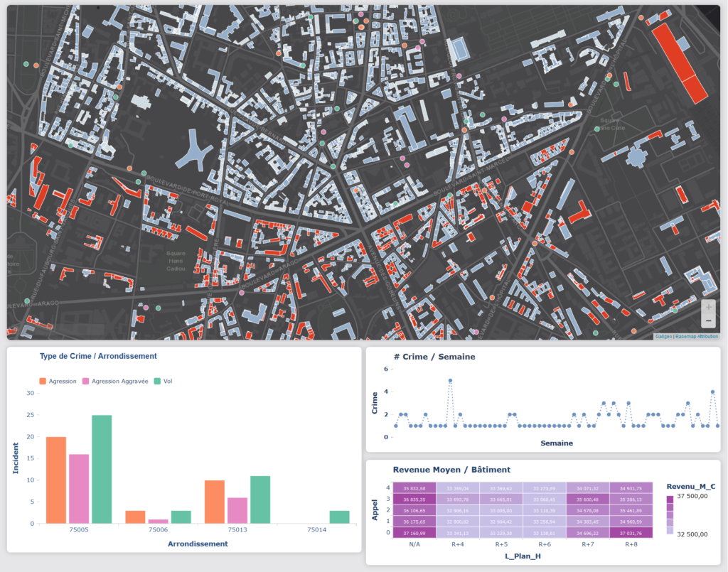Select heatmap cell 36 106,65
The height and width of the screenshot is (572, 728).
414,511
